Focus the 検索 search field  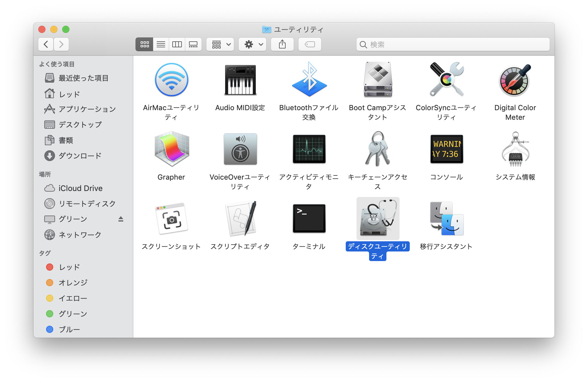[453, 44]
